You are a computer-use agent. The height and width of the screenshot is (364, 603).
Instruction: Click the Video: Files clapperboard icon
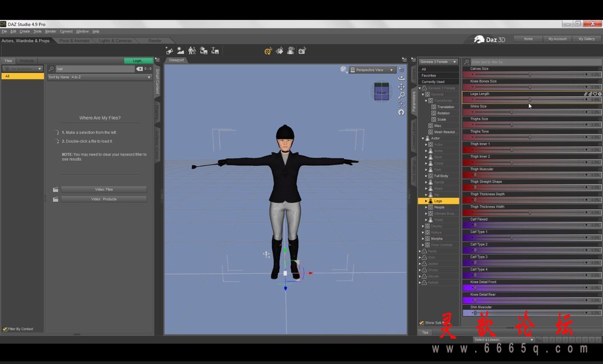pos(55,189)
